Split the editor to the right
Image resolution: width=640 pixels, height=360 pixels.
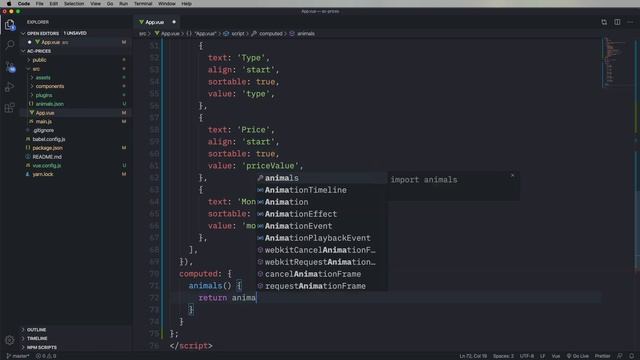click(x=617, y=22)
